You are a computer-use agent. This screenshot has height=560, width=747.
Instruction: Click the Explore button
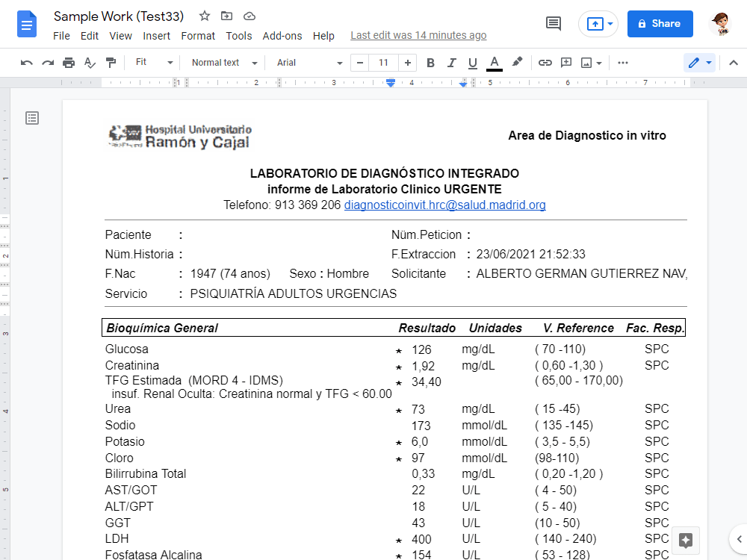(x=686, y=540)
